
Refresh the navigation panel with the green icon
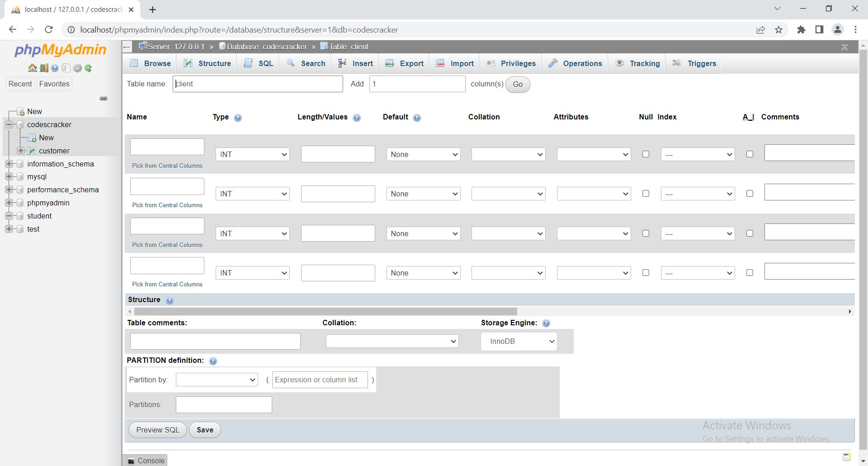tap(88, 68)
